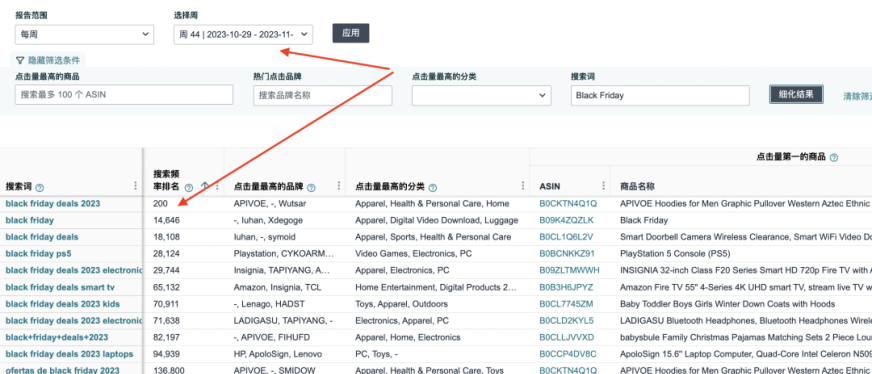Image resolution: width=872 pixels, height=374 pixels.
Task: Open the ASIN column options menu
Action: pos(603,186)
